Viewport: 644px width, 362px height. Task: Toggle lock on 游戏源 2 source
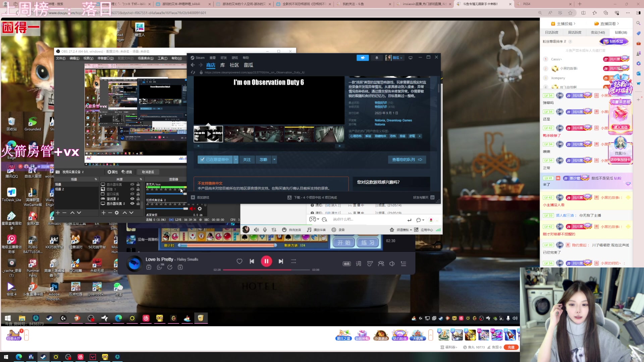pos(138,199)
